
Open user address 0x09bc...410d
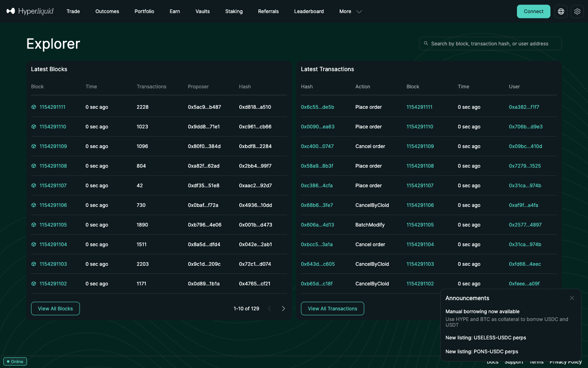click(x=526, y=146)
